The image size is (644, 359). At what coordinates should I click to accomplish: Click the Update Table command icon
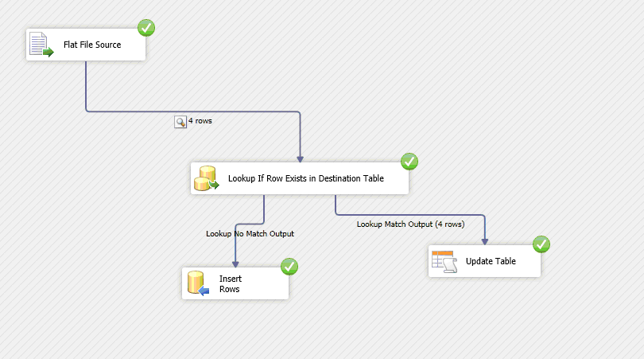[x=442, y=261]
